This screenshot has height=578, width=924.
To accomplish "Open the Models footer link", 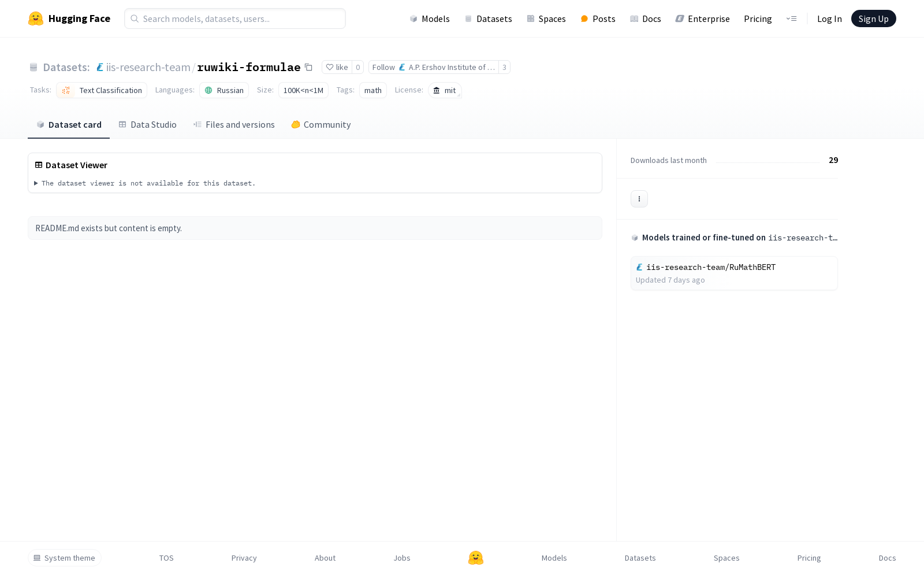I will tap(554, 558).
